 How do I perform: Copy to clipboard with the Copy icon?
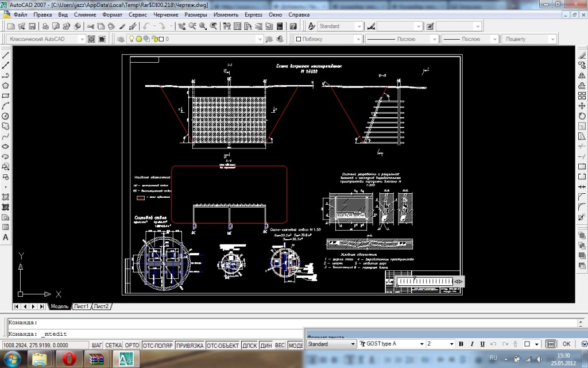[x=101, y=26]
